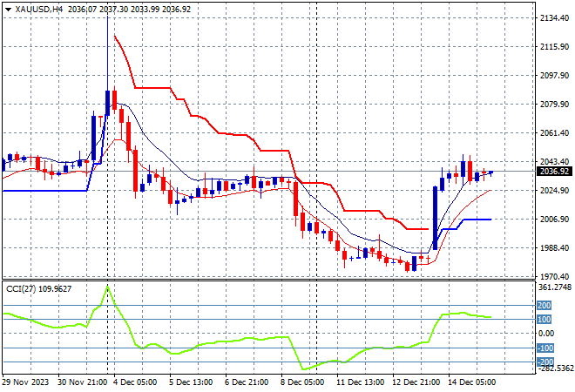Click the flat blue step line at left

44,190
